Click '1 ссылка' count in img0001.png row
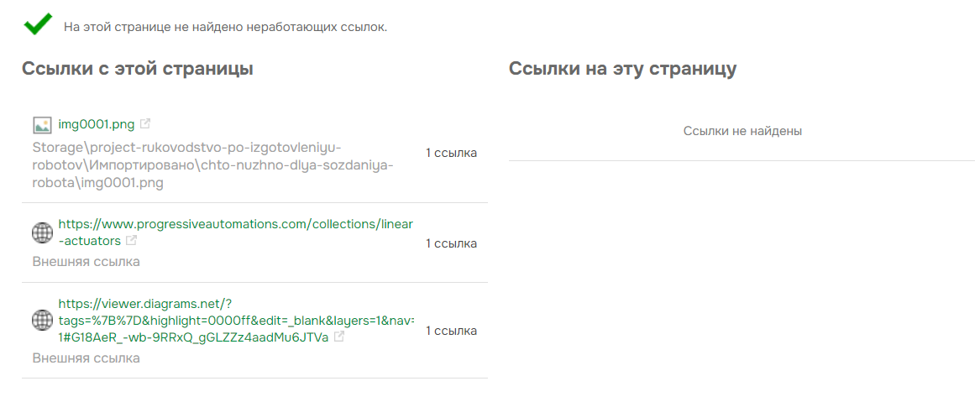Screen dimensions: 980x402 click(451, 153)
